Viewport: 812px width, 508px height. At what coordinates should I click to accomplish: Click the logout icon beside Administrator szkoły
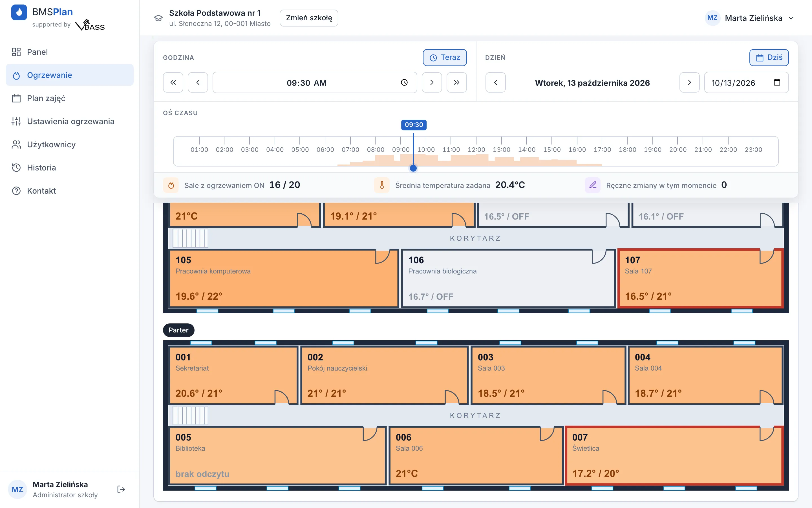click(x=121, y=489)
